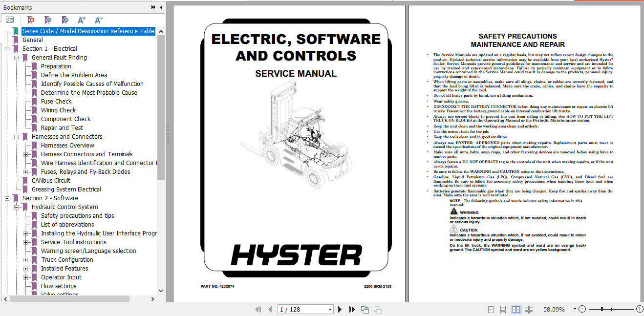Switch to continuous page layout
The height and width of the screenshot is (316, 644).
pos(503,309)
